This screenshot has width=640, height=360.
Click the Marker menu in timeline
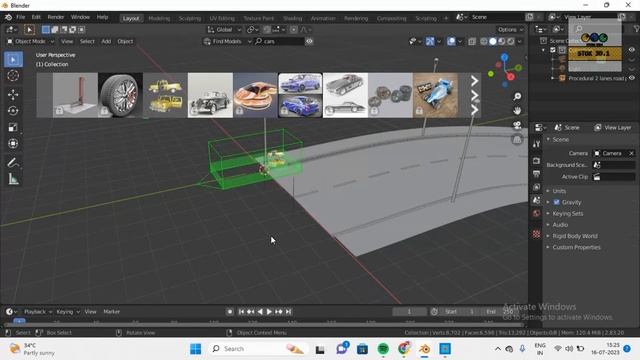point(111,311)
